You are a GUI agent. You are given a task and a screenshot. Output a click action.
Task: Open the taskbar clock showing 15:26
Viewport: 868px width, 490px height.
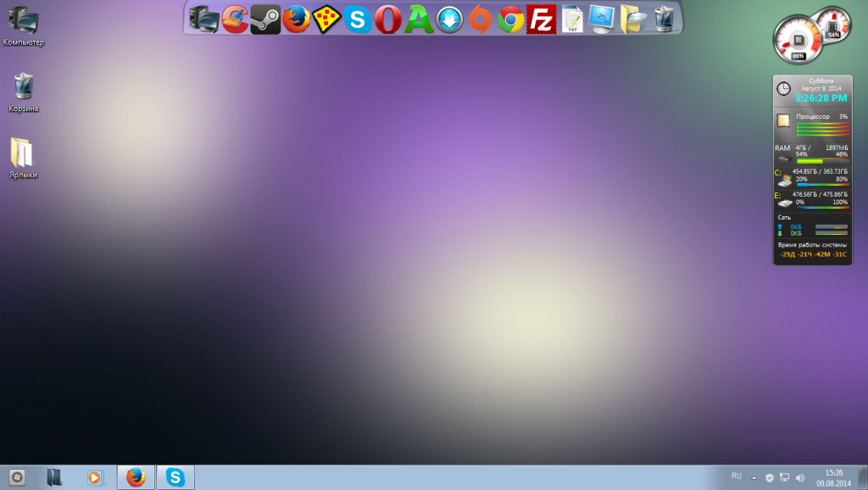tap(834, 477)
